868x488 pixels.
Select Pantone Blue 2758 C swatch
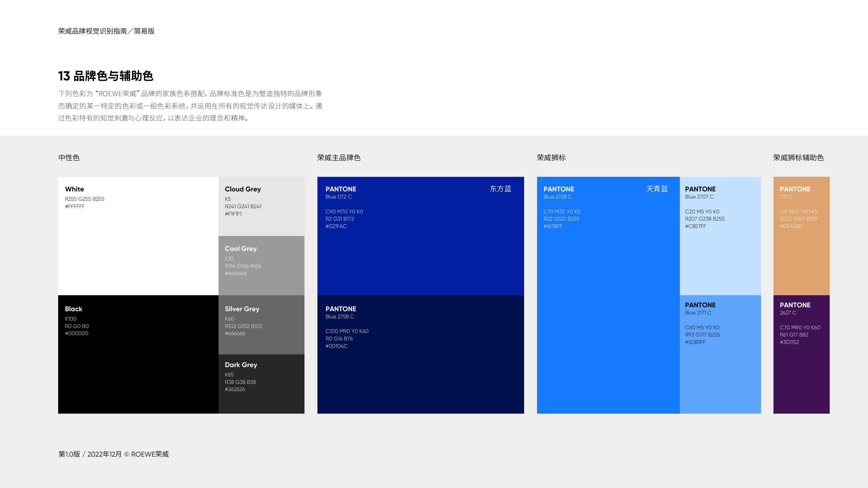tap(420, 354)
